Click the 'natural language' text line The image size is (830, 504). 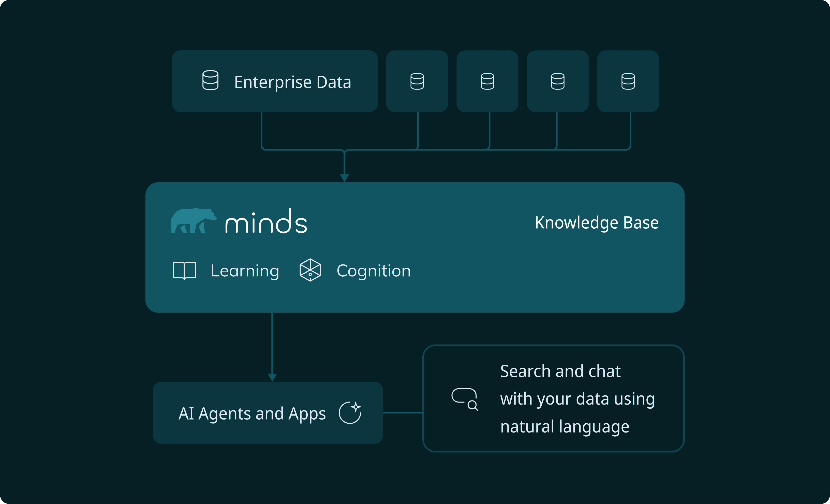pos(565,427)
